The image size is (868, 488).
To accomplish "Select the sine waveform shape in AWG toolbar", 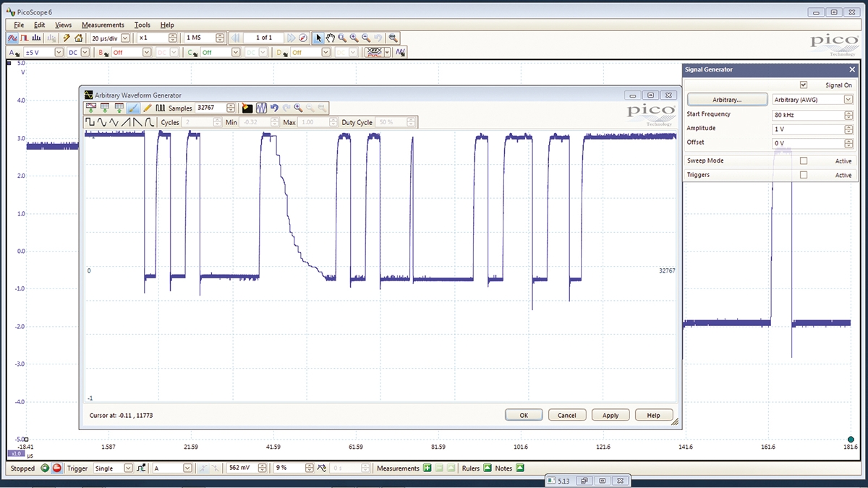I will tap(101, 122).
